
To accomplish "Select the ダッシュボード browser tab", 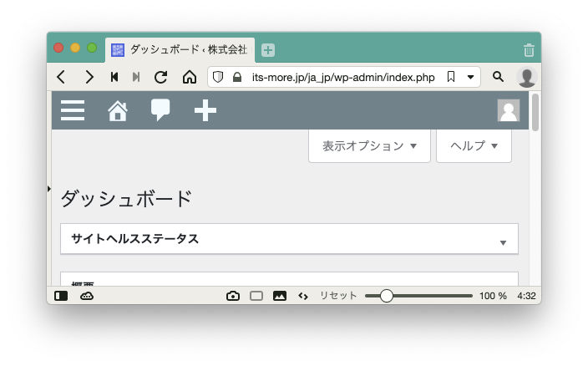I will pyautogui.click(x=180, y=49).
